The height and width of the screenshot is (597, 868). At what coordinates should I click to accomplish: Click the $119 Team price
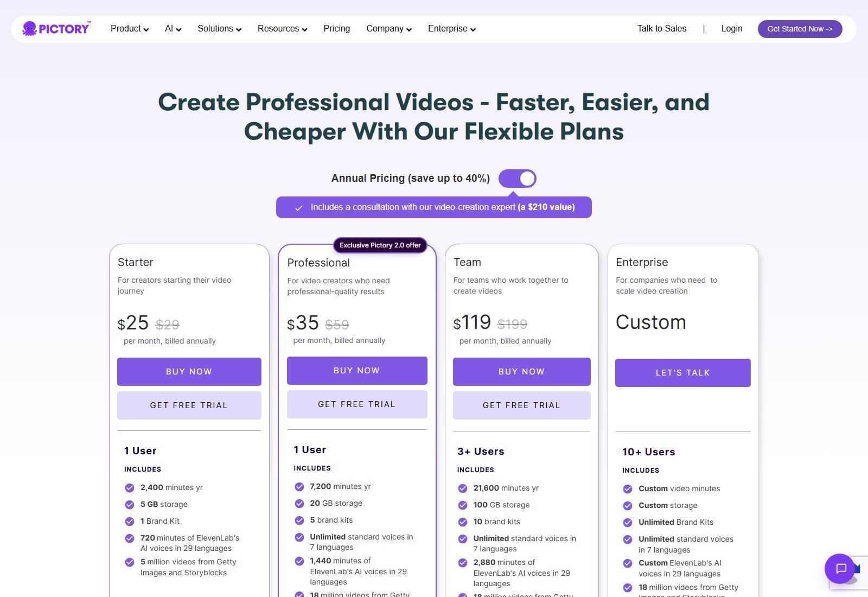472,322
